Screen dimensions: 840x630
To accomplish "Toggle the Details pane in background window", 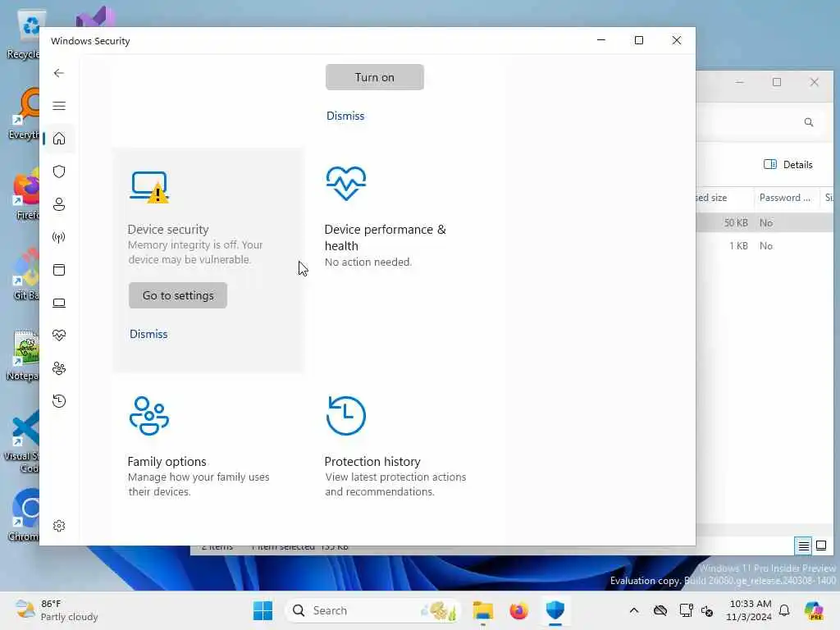I will click(788, 165).
